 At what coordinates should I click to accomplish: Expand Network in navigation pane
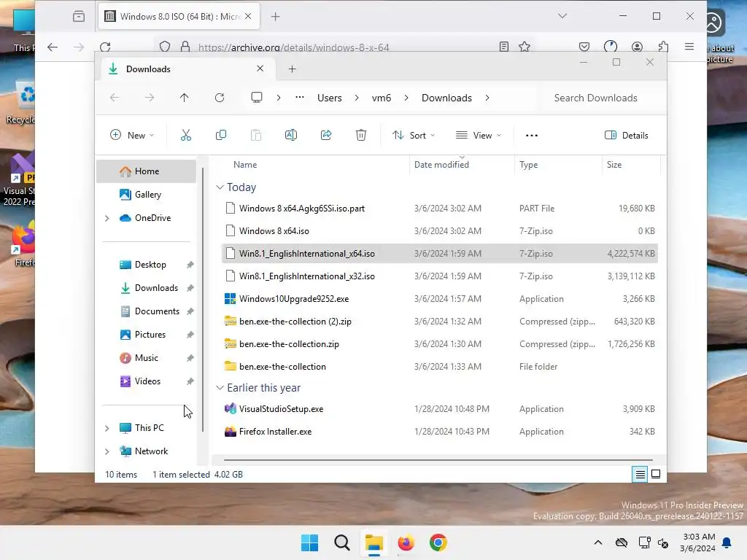[x=107, y=451]
